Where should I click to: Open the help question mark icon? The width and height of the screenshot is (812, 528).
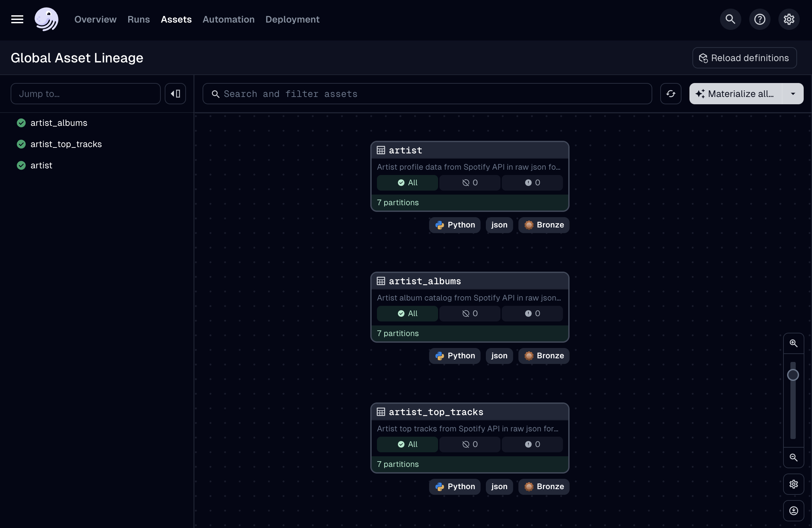tap(760, 20)
